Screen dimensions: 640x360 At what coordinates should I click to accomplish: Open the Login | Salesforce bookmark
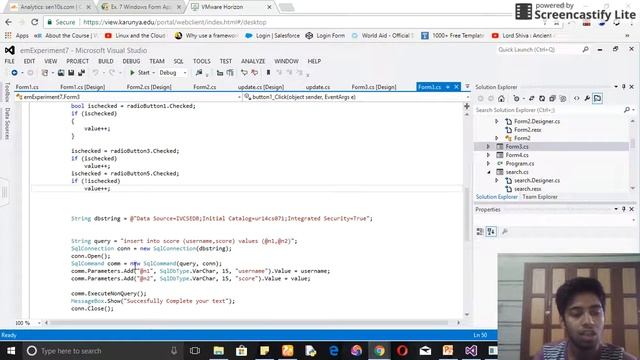272,36
